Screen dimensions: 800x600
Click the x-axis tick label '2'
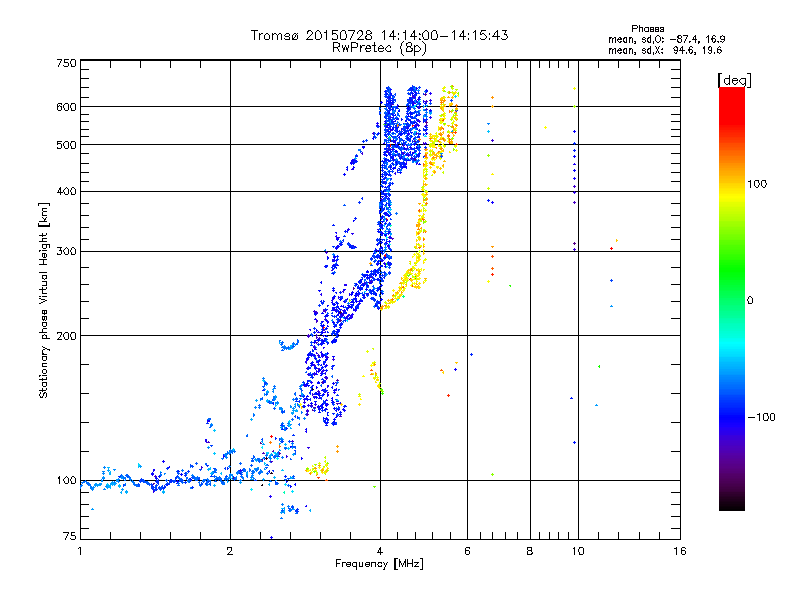(x=230, y=551)
